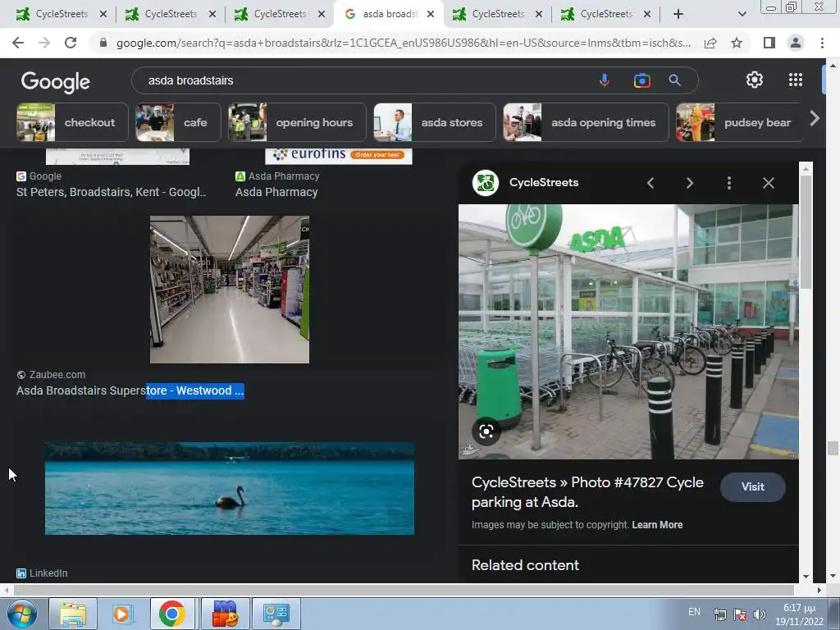Click the Google Lens icon on the photo
This screenshot has height=630, width=840.
[486, 431]
